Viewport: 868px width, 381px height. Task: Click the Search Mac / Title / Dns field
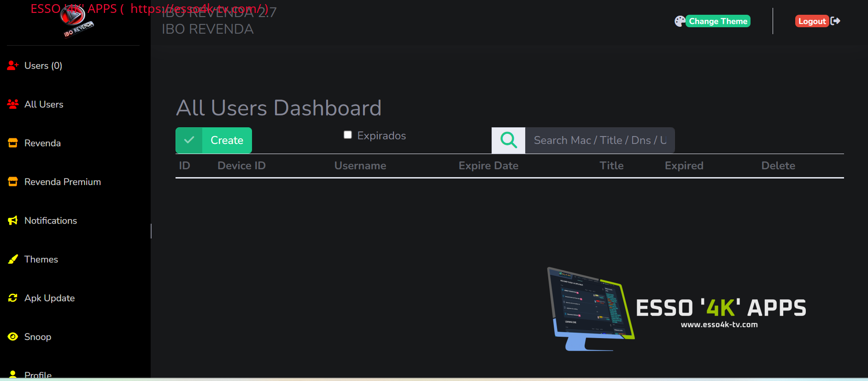coord(600,140)
